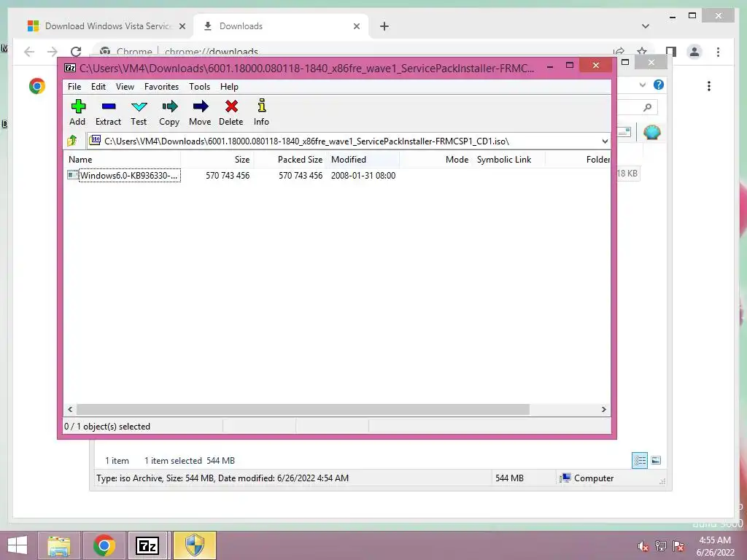The width and height of the screenshot is (747, 560).
Task: Expand the 7-Zip address path dropdown
Action: (605, 141)
